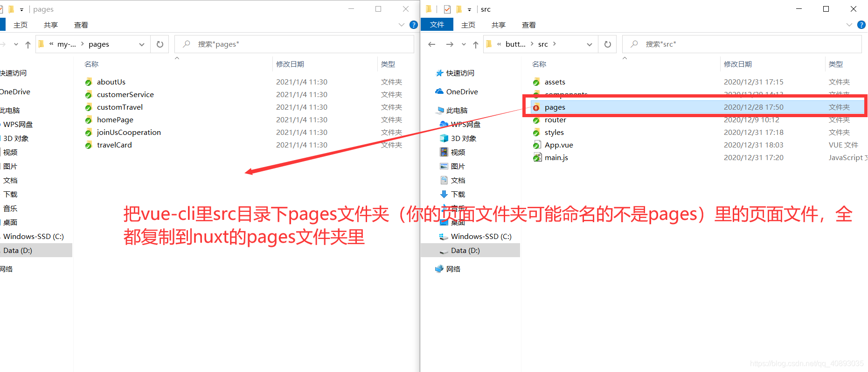
Task: Go up one level in src window
Action: 475,44
